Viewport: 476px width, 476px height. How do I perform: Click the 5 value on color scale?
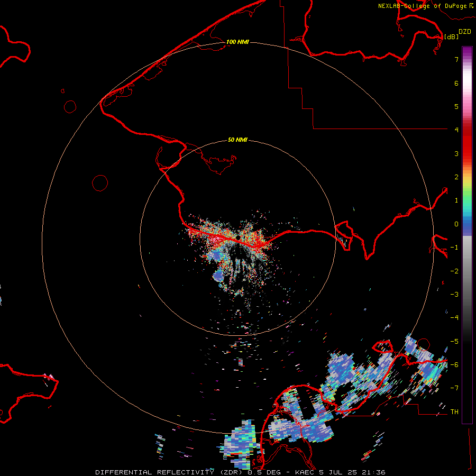[x=456, y=106]
